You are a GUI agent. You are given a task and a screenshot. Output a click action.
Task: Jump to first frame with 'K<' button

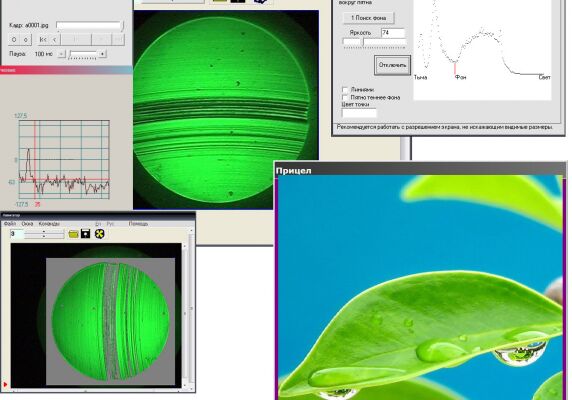pos(43,39)
